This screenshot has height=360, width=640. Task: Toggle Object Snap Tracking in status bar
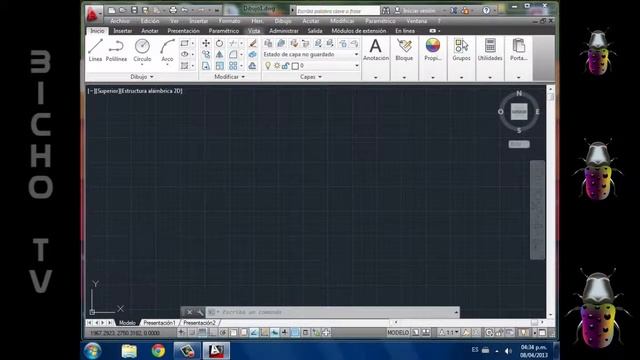(254, 333)
